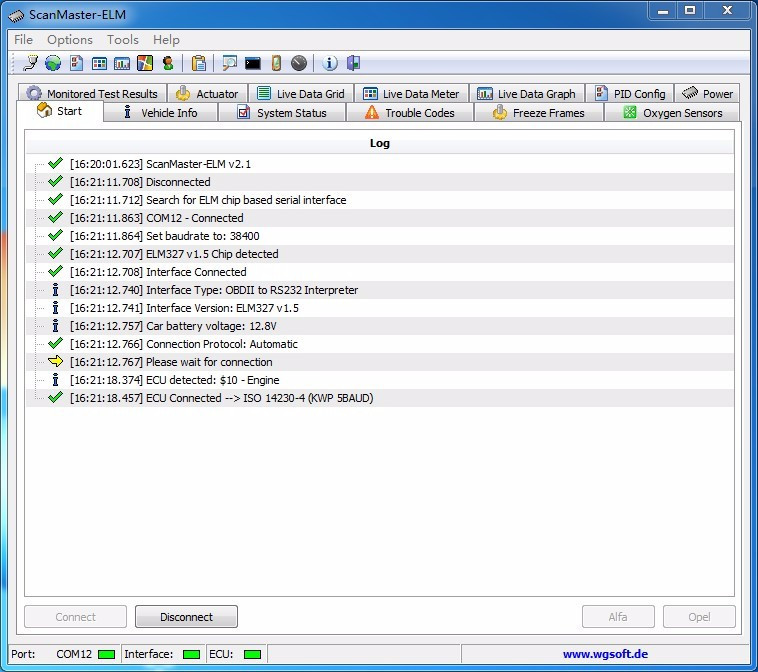Select the 'COM12 - Connected' log row
Viewport: 758px width, 672px height.
pyautogui.click(x=379, y=218)
